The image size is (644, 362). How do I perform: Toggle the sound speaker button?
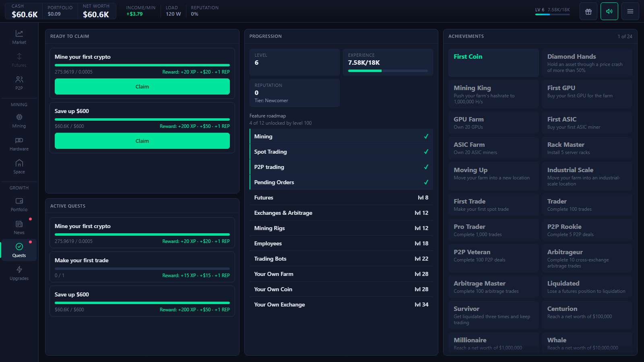(609, 11)
